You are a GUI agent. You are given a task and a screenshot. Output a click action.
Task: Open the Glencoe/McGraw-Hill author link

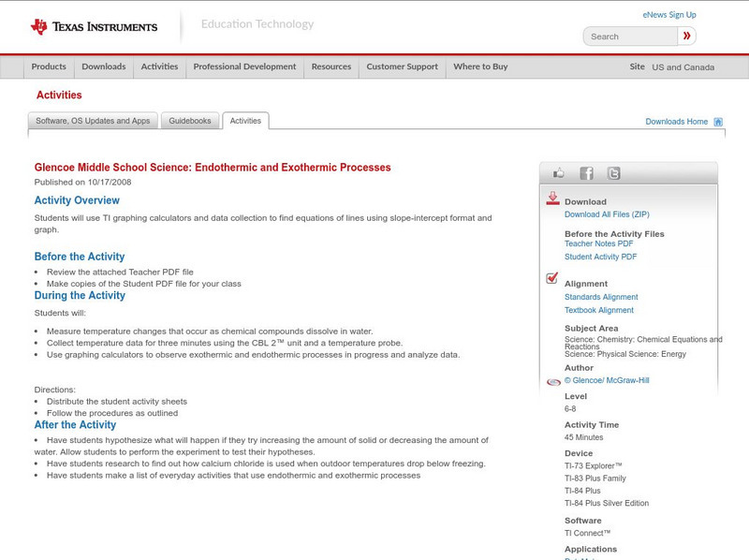(x=607, y=380)
